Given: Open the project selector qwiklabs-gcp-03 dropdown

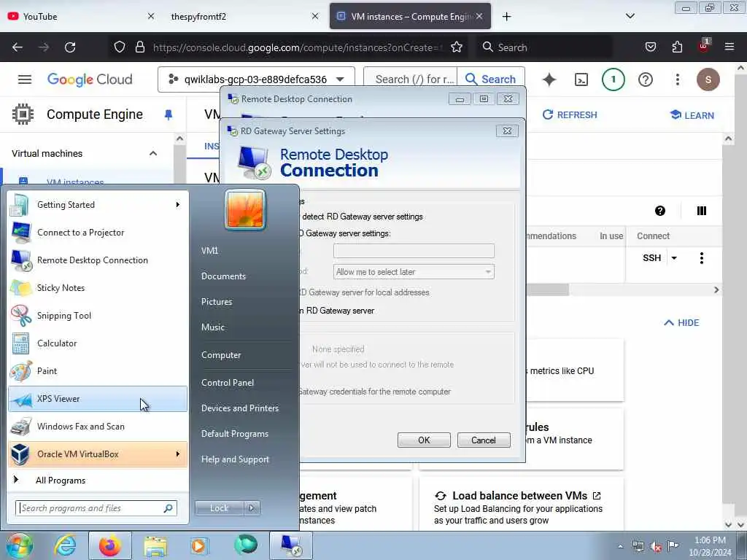Looking at the screenshot, I should tap(256, 79).
